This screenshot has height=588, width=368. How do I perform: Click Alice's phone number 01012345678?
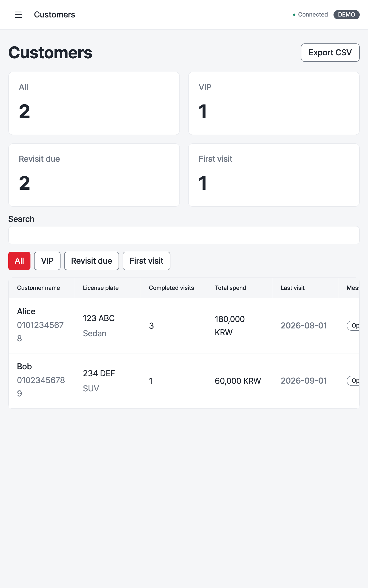pyautogui.click(x=40, y=332)
